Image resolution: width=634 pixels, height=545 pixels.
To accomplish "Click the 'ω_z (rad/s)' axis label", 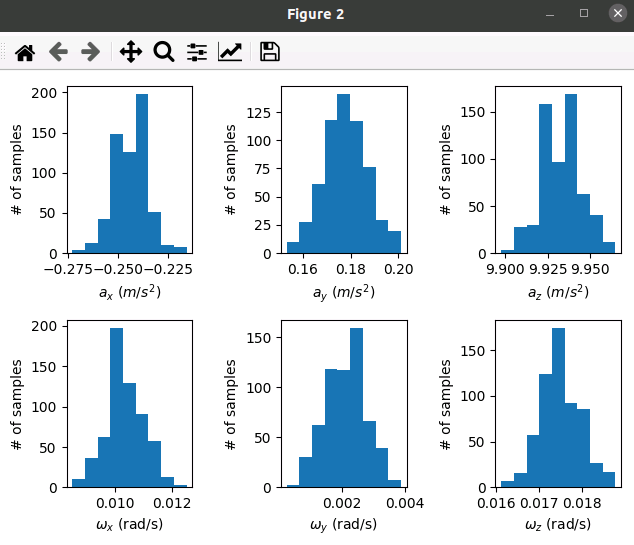I will click(x=558, y=524).
